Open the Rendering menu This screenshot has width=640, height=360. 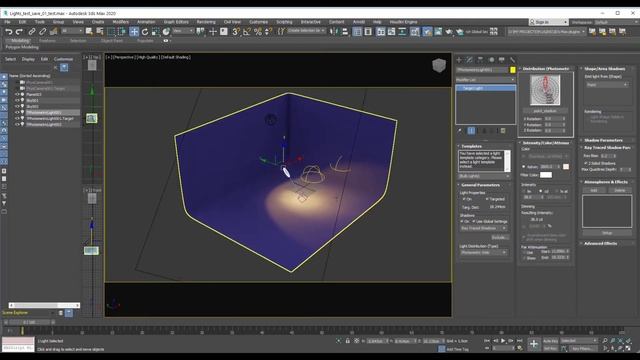[206, 22]
